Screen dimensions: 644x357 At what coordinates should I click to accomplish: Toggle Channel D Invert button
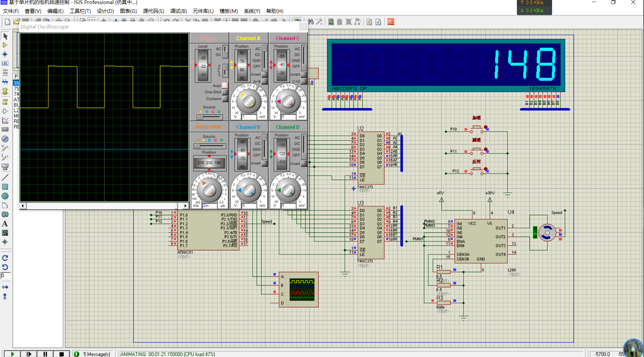304,163
